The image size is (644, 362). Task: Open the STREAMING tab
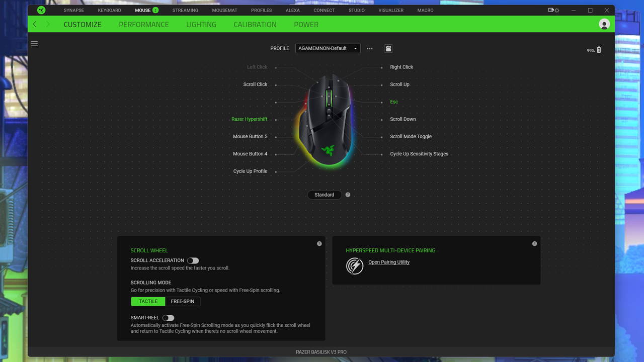[185, 10]
